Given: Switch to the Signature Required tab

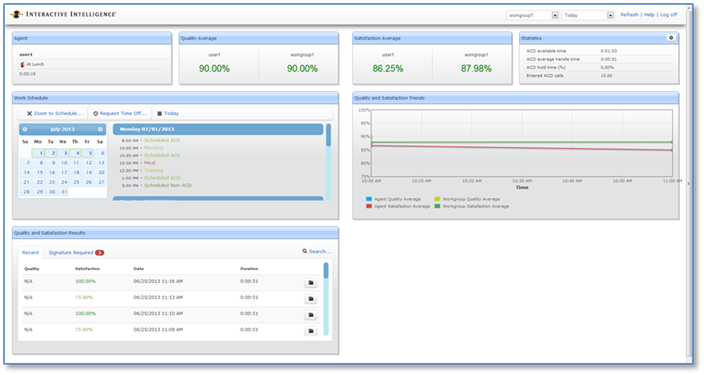Looking at the screenshot, I should click(x=71, y=253).
